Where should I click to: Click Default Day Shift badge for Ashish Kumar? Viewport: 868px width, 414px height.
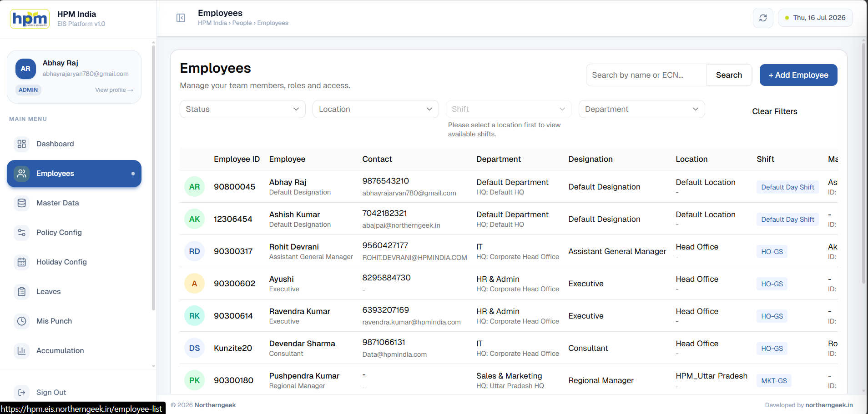787,219
